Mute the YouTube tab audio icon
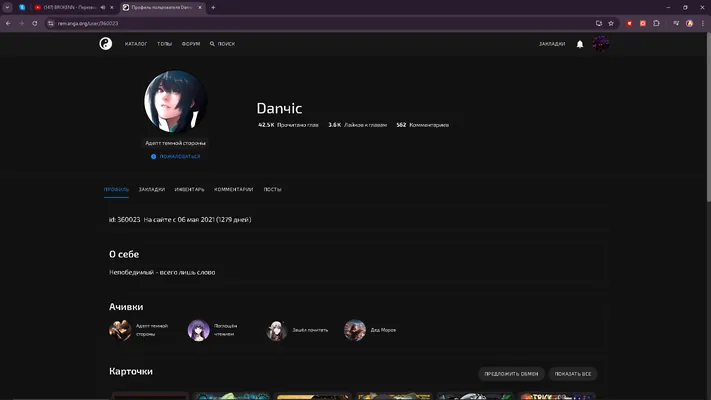The height and width of the screenshot is (400, 711). [x=103, y=7]
